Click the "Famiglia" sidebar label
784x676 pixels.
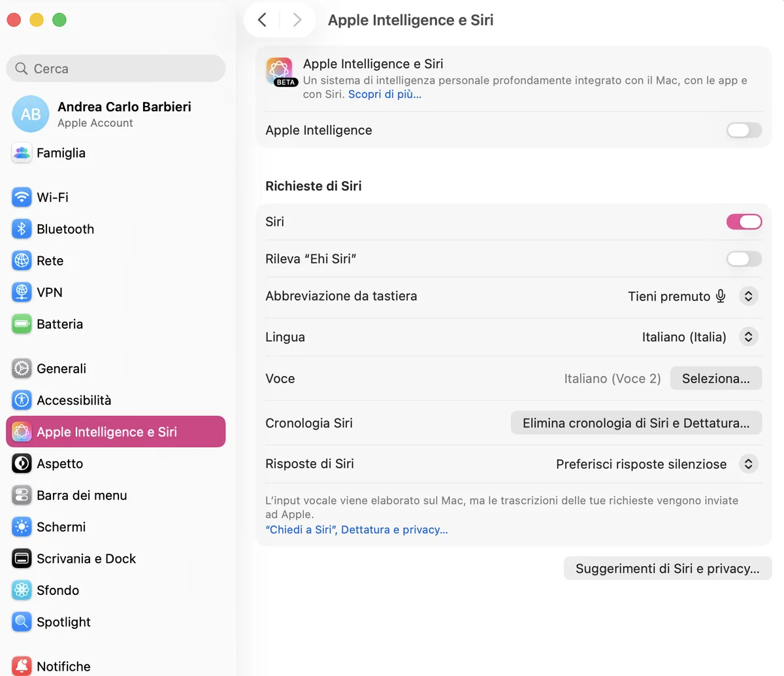(61, 153)
